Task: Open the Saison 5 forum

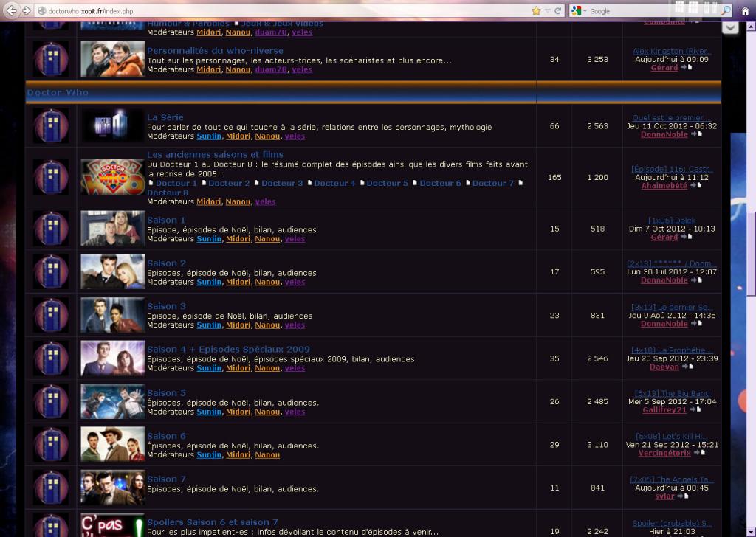Action: click(166, 392)
